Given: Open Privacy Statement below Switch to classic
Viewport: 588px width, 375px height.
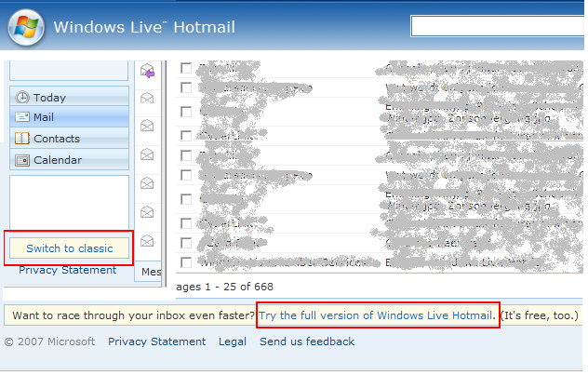Looking at the screenshot, I should (x=67, y=270).
